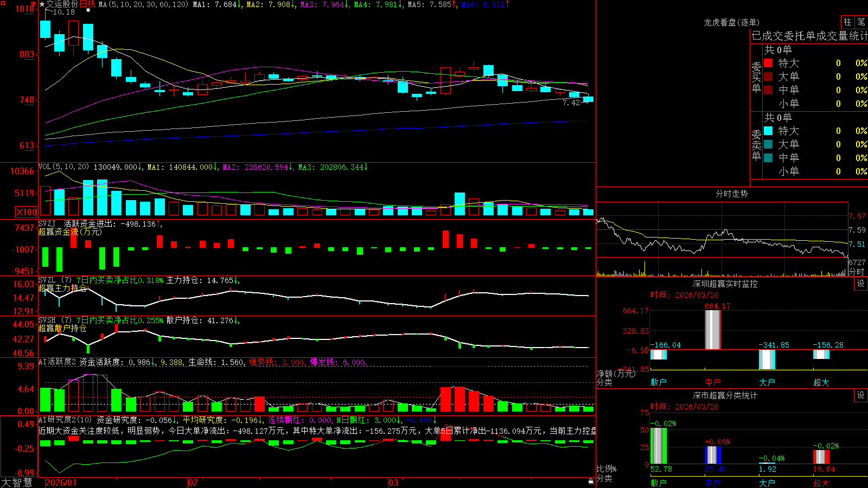The width and height of the screenshot is (868, 488).
Task: Click 超大 category label under 分类统计 chart
Action: point(821,483)
